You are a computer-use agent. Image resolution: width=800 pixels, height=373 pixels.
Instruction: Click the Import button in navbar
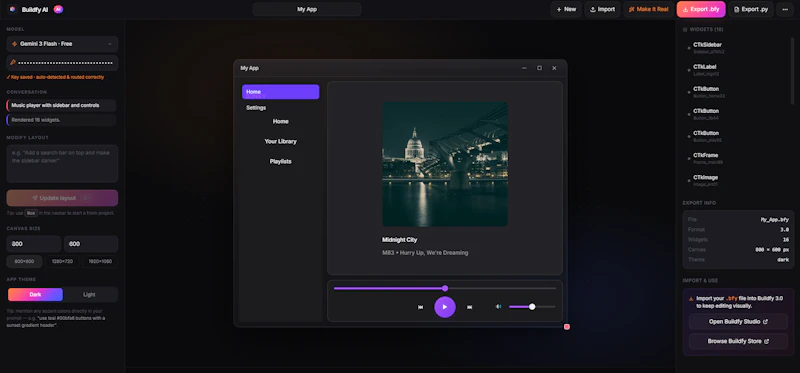tap(603, 9)
